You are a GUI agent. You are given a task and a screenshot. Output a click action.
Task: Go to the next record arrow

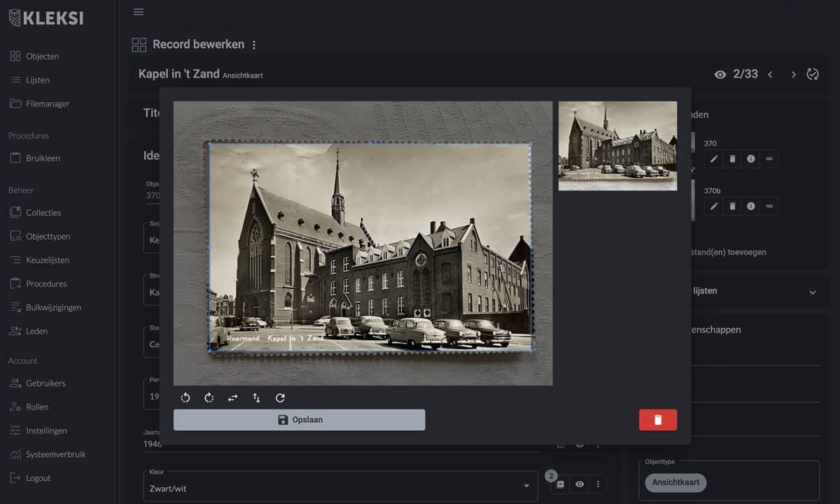(x=793, y=74)
